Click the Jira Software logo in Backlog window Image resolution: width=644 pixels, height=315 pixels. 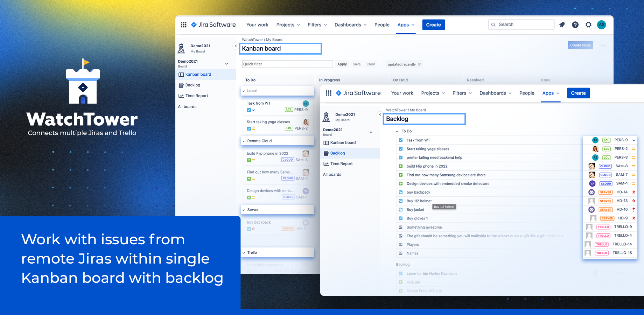358,93
